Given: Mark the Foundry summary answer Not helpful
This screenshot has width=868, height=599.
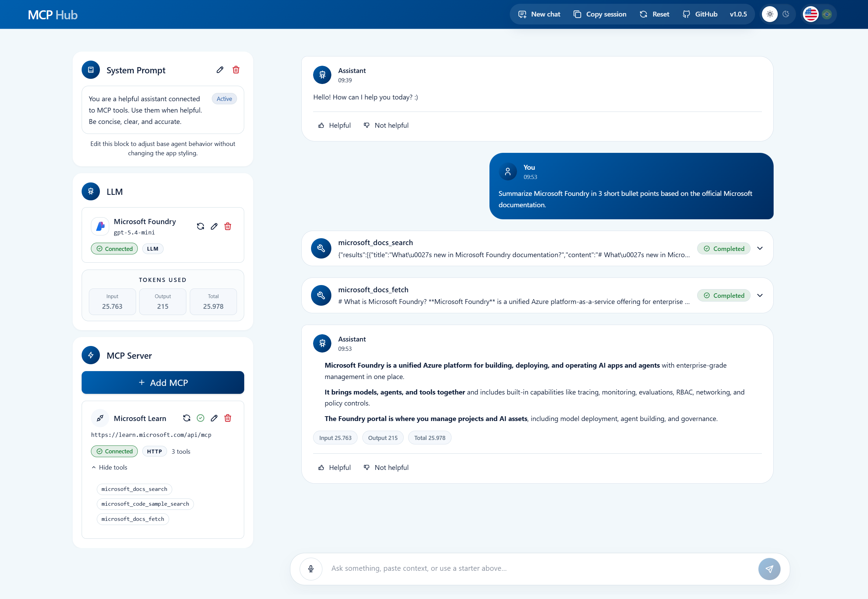Looking at the screenshot, I should [386, 467].
